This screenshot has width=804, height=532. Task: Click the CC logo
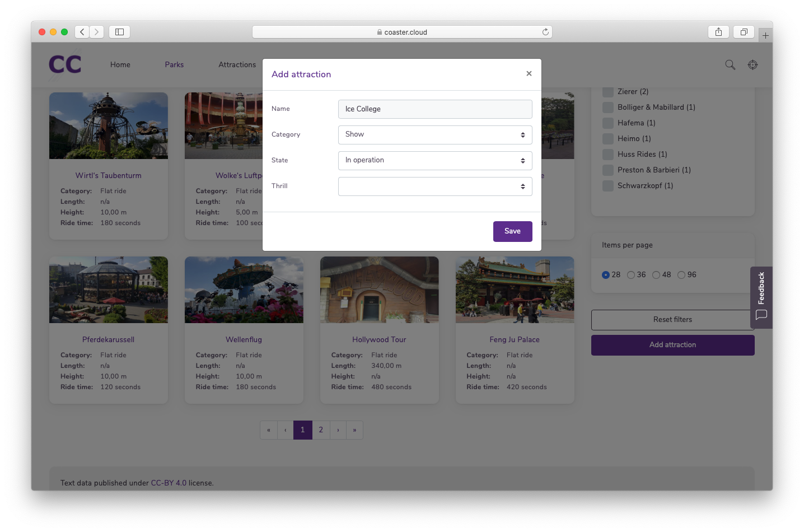pyautogui.click(x=65, y=64)
